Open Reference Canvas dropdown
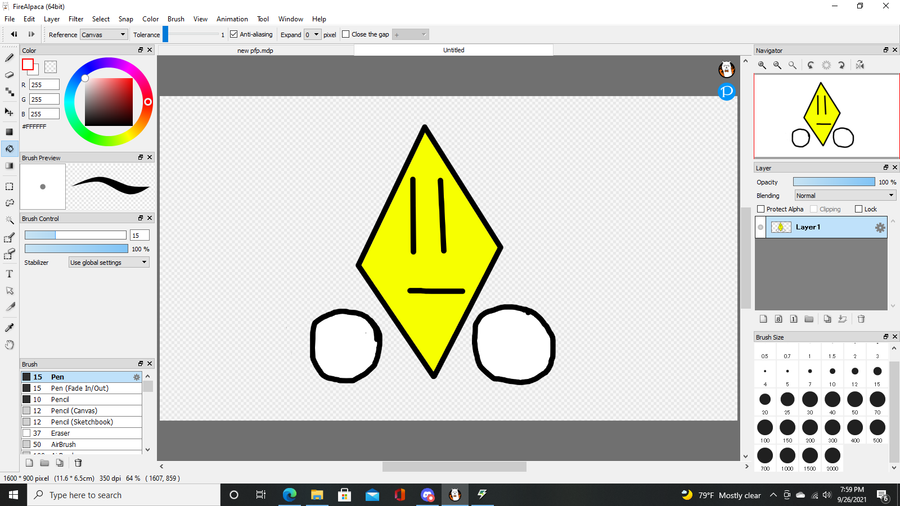900x506 pixels. (x=103, y=34)
